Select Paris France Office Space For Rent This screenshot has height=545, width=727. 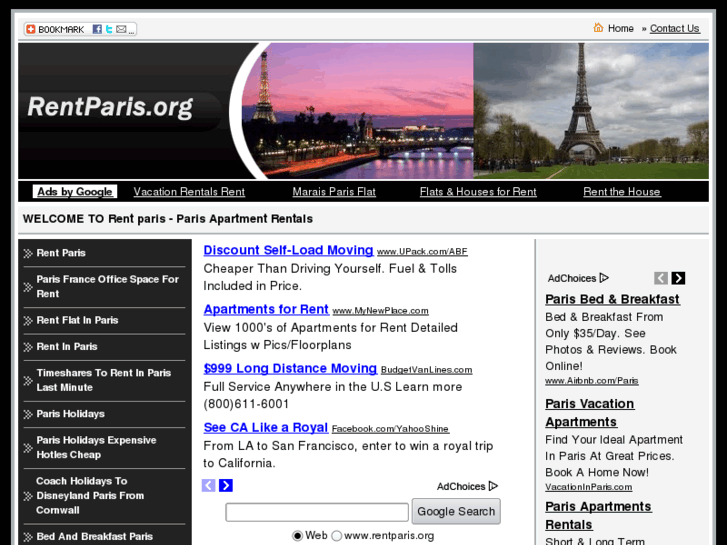coord(107,286)
